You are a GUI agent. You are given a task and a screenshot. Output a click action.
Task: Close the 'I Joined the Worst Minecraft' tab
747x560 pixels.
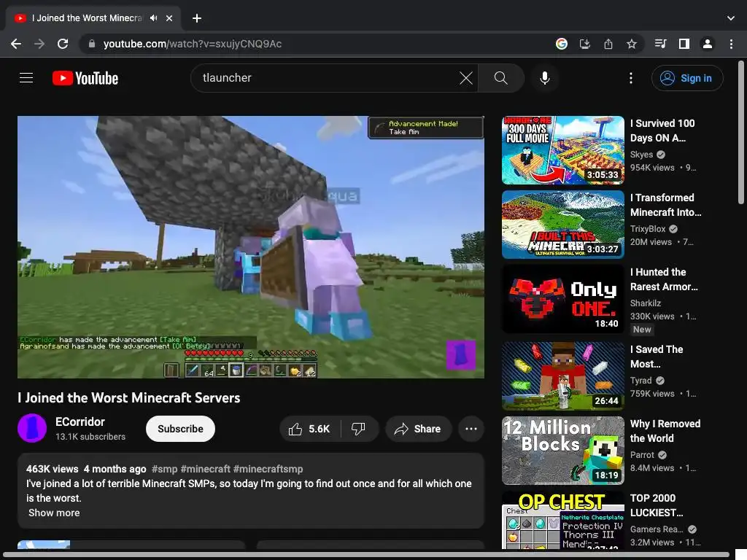point(169,18)
